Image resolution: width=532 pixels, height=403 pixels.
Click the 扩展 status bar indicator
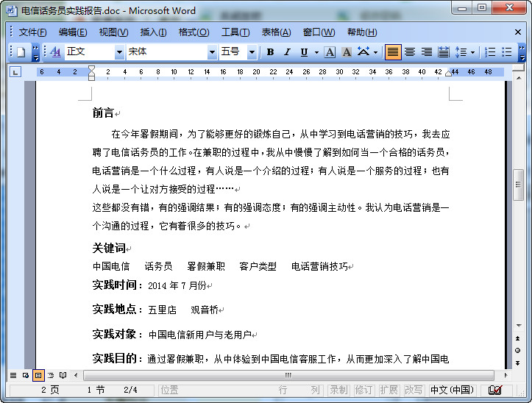tap(389, 390)
